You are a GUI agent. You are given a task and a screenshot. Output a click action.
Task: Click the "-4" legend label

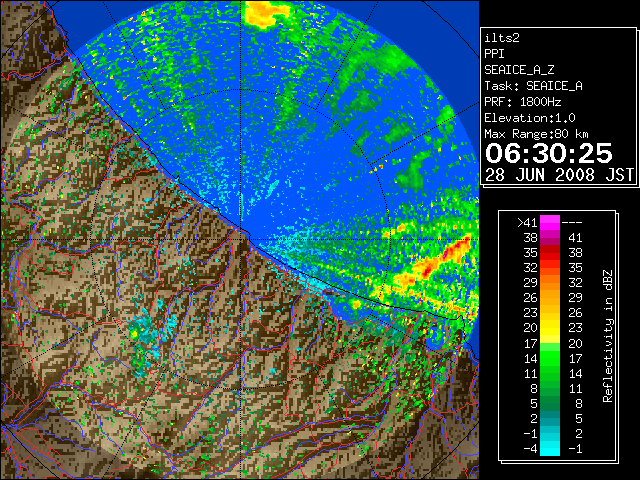coord(530,448)
